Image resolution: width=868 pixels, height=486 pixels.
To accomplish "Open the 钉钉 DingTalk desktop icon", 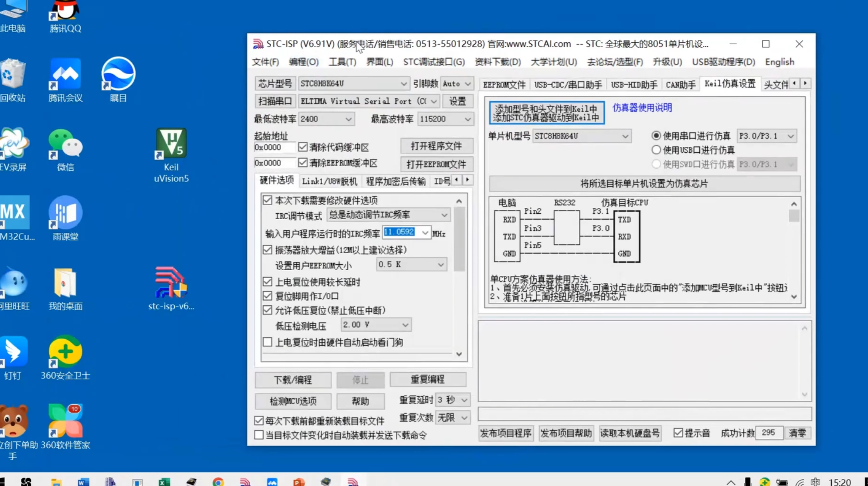I will click(x=13, y=358).
